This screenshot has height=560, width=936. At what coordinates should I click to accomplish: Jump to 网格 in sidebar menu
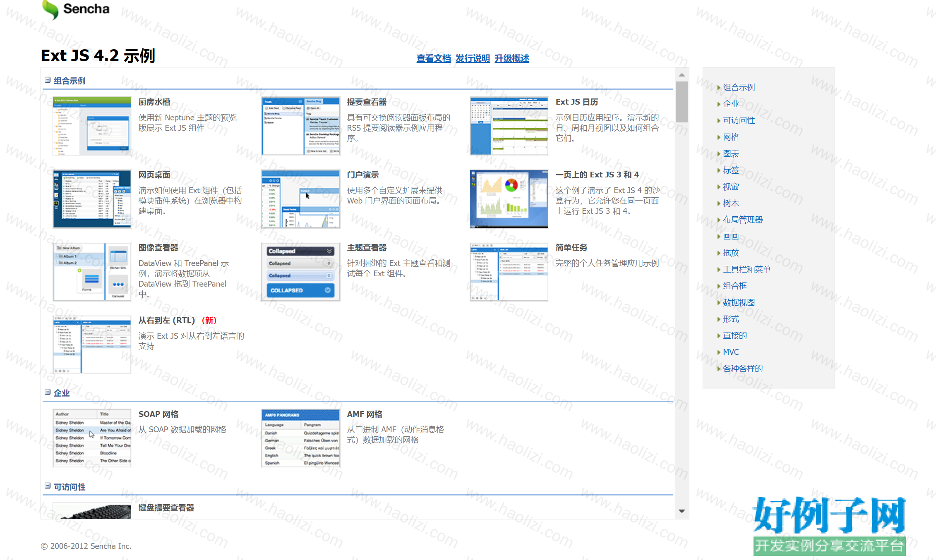tap(731, 137)
